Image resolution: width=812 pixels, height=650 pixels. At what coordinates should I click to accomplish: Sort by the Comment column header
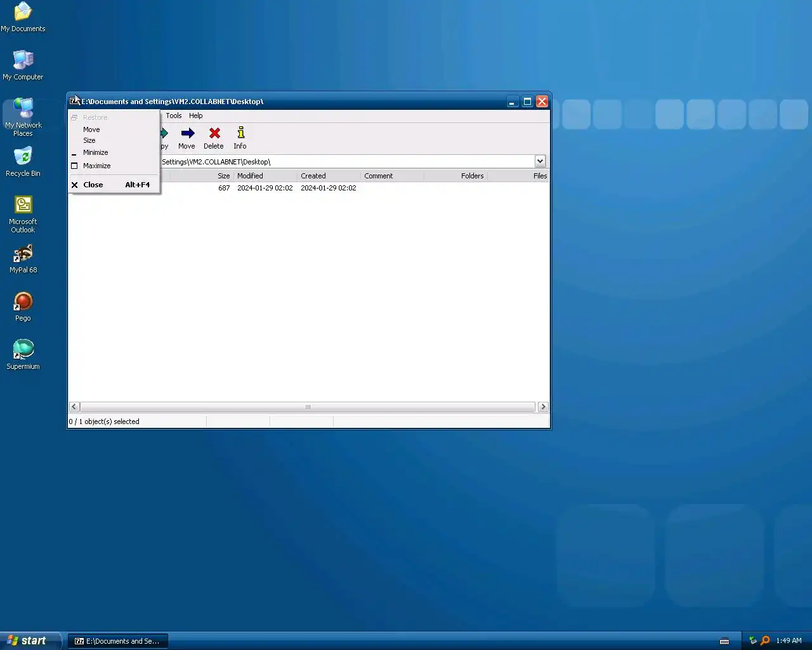pos(392,176)
